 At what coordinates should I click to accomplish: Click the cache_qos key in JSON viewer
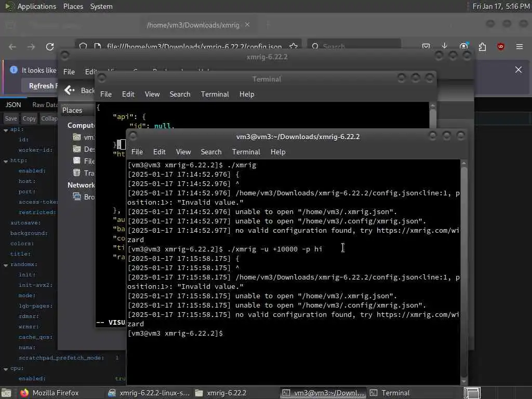36,337
